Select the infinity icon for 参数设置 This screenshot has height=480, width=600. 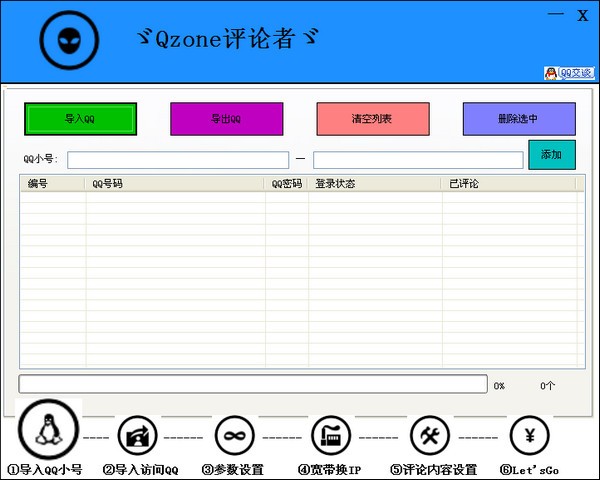tap(235, 435)
